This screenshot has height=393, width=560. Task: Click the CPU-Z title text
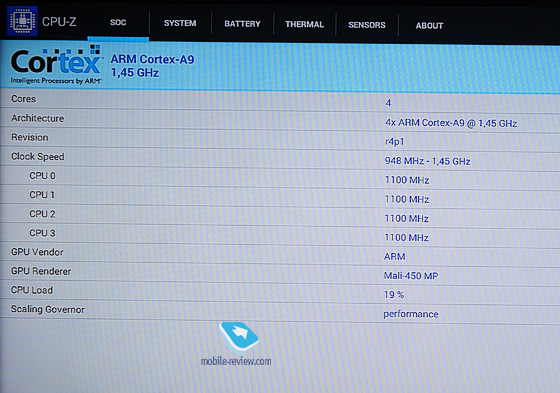pos(59,22)
